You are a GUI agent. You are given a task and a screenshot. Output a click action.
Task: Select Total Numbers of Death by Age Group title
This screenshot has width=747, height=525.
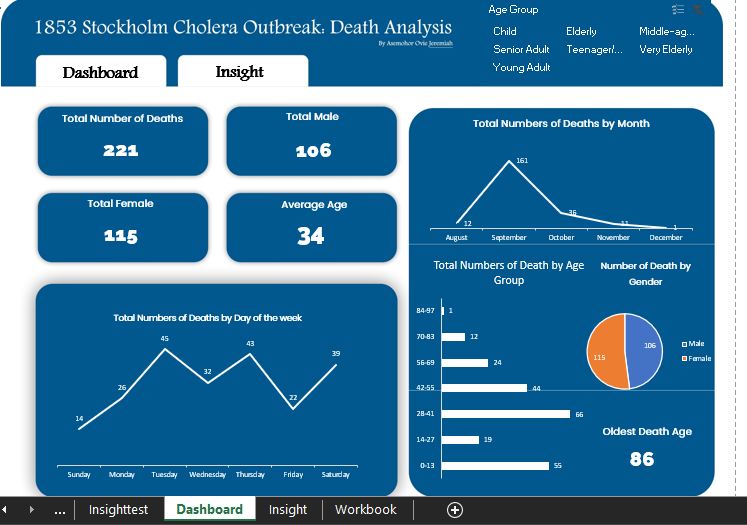pos(508,273)
